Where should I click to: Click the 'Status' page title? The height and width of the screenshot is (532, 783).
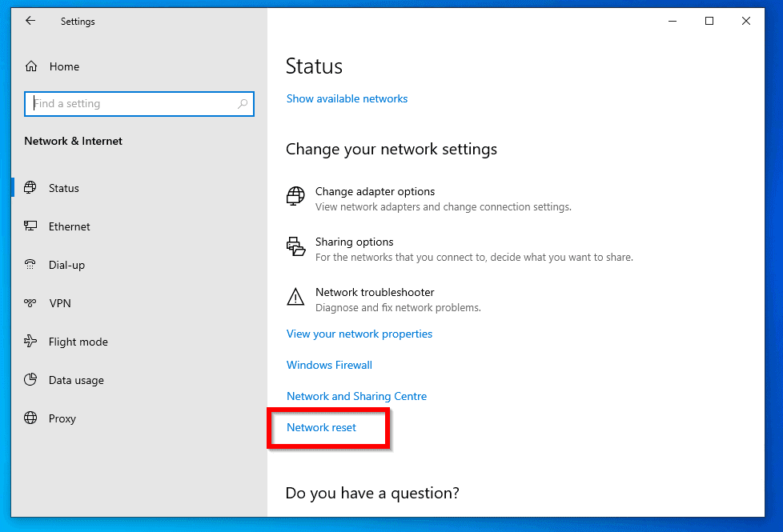point(314,66)
